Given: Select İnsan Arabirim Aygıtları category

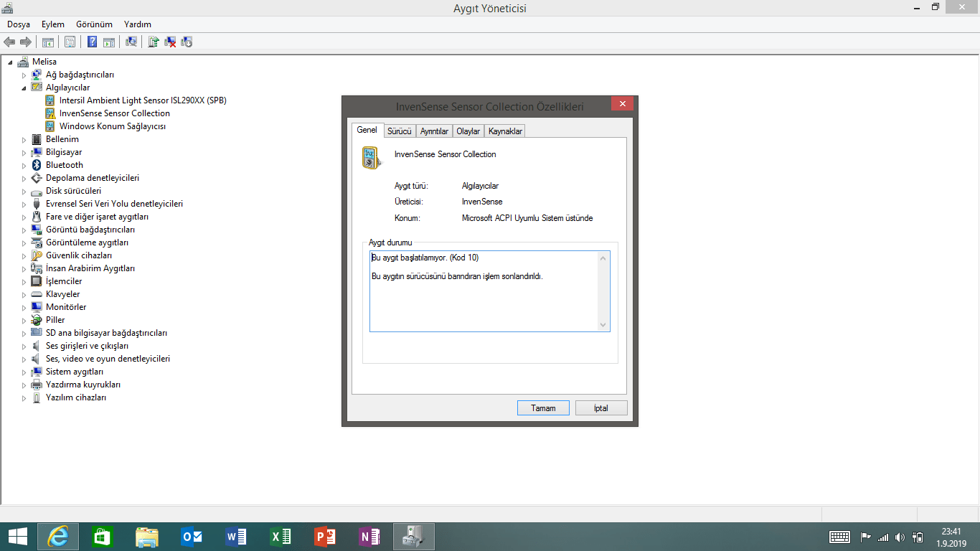Looking at the screenshot, I should click(90, 268).
